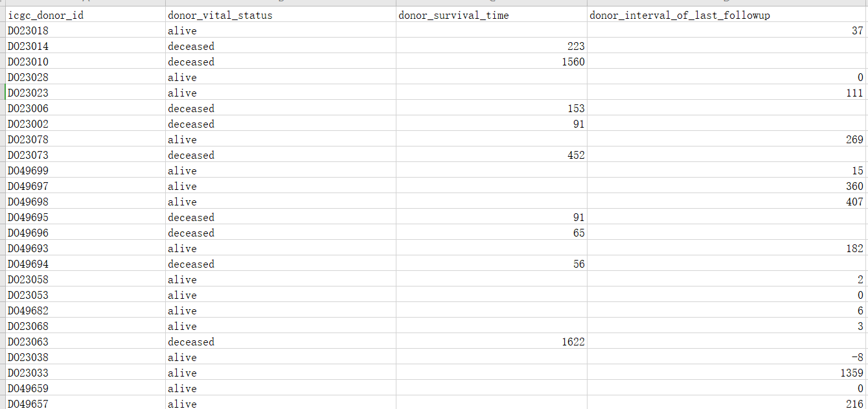
Task: Click survival time 91 in D023002 row
Action: (x=492, y=124)
